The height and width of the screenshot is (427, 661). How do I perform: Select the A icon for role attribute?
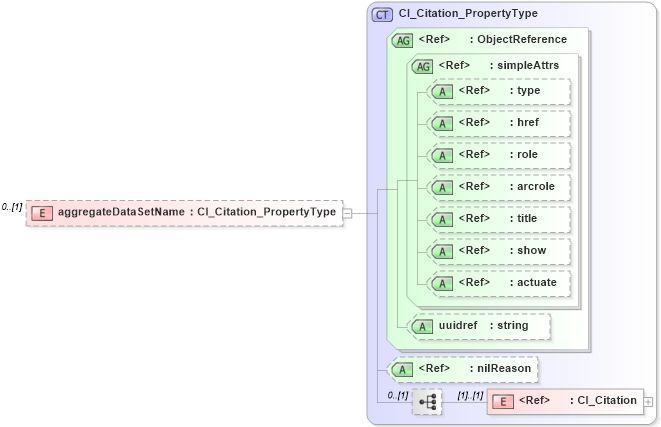pos(442,156)
